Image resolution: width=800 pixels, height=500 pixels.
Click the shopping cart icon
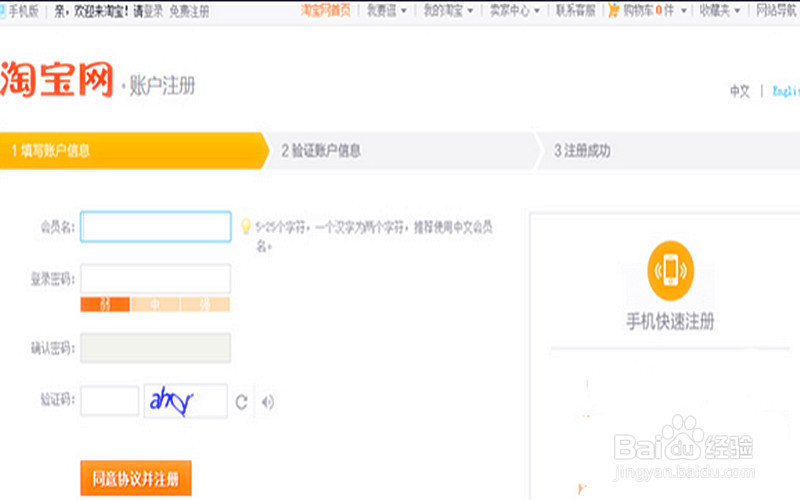[613, 10]
